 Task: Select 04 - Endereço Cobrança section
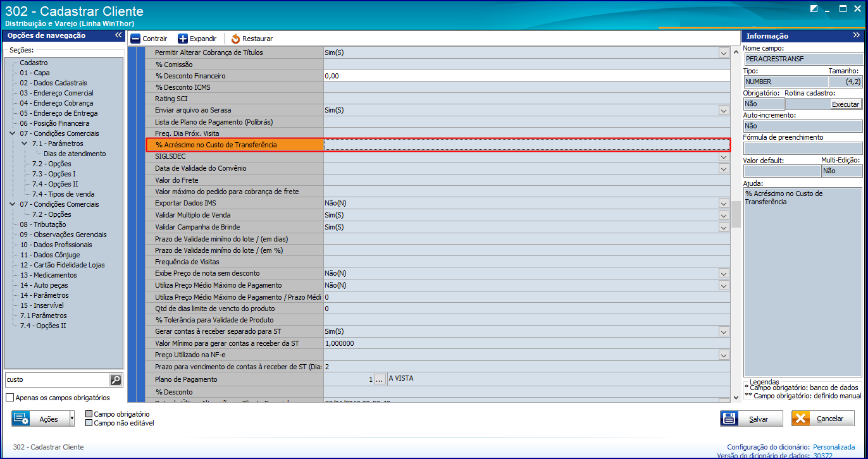point(56,103)
